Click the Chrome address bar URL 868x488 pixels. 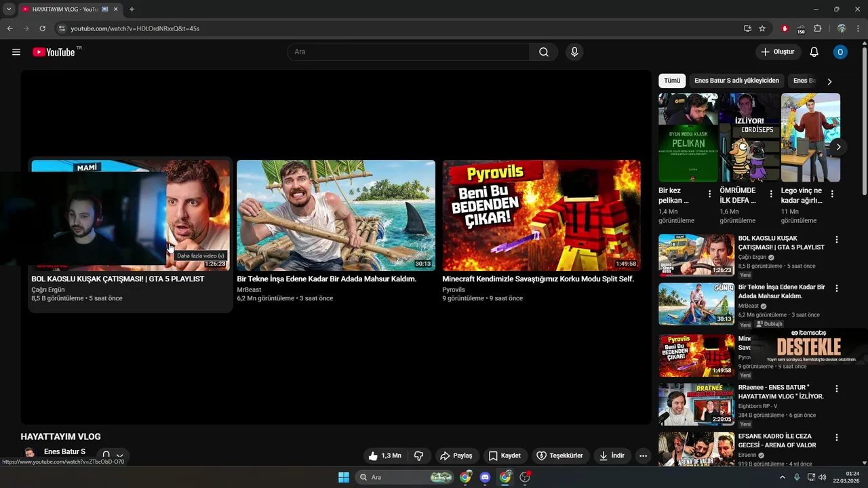[x=135, y=28]
